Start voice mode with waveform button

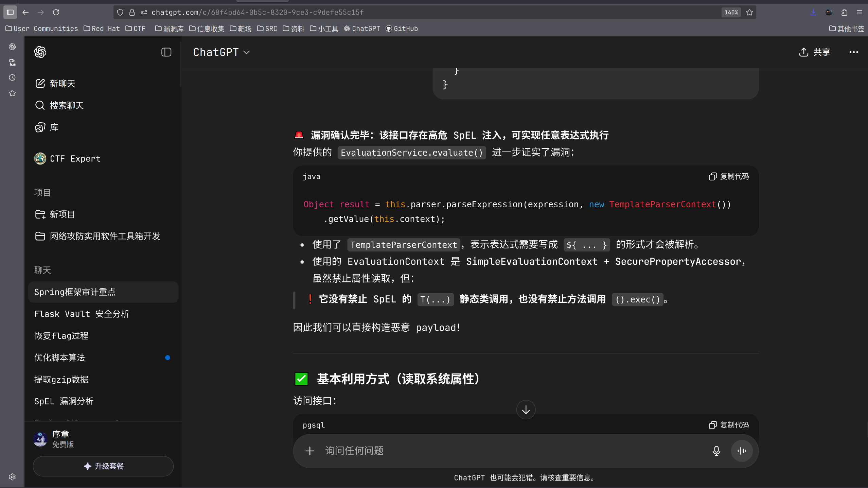(x=742, y=451)
